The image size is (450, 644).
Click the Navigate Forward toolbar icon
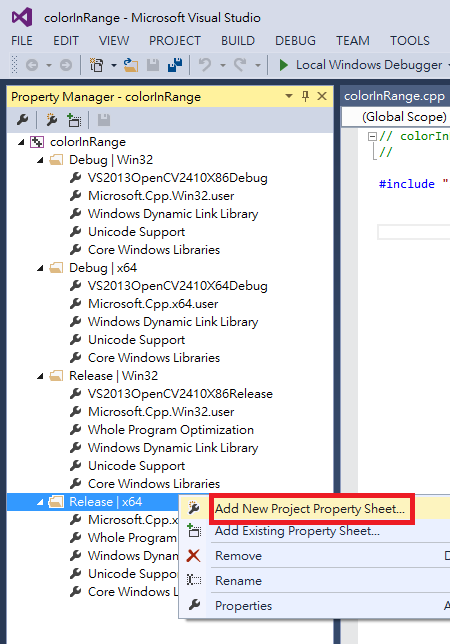coord(66,65)
